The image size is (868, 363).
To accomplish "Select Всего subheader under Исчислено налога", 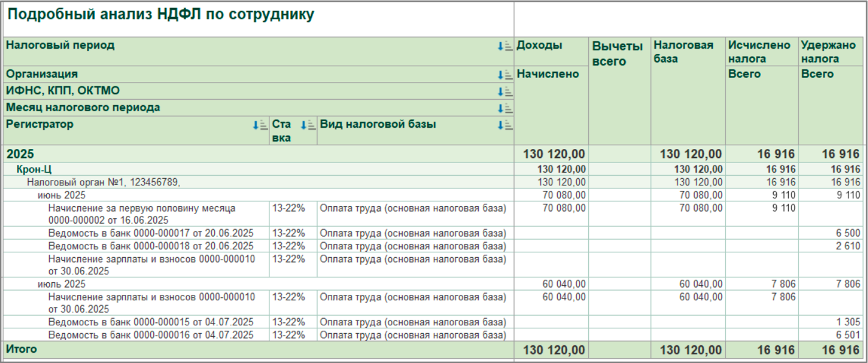I will pos(762,105).
